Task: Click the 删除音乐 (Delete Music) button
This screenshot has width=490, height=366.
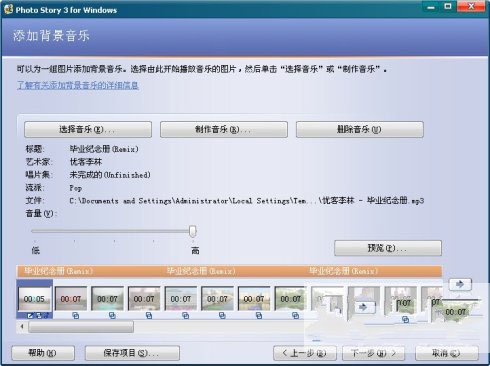Action: (x=360, y=129)
